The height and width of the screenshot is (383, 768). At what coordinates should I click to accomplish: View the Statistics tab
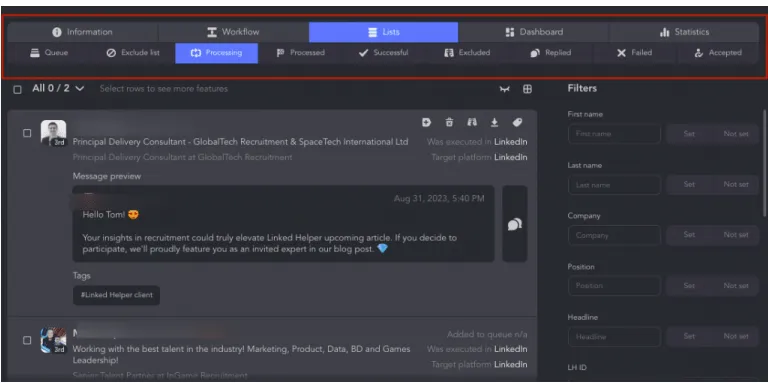point(684,32)
